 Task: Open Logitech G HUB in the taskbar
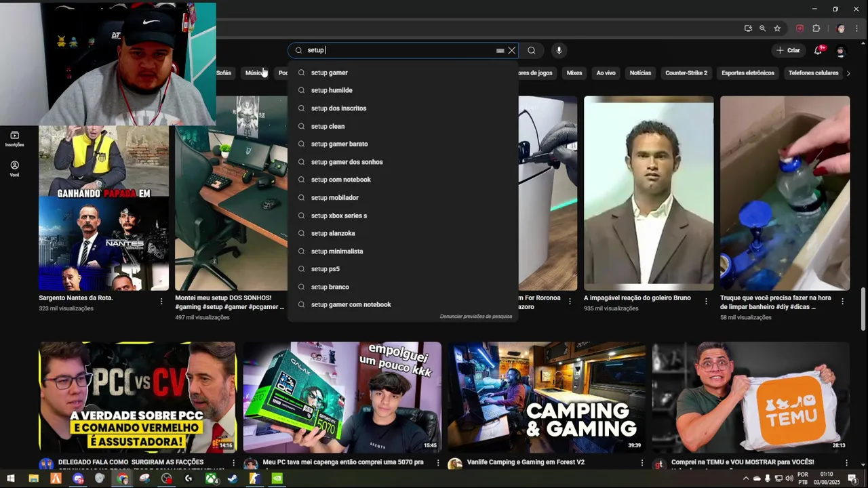(189, 479)
